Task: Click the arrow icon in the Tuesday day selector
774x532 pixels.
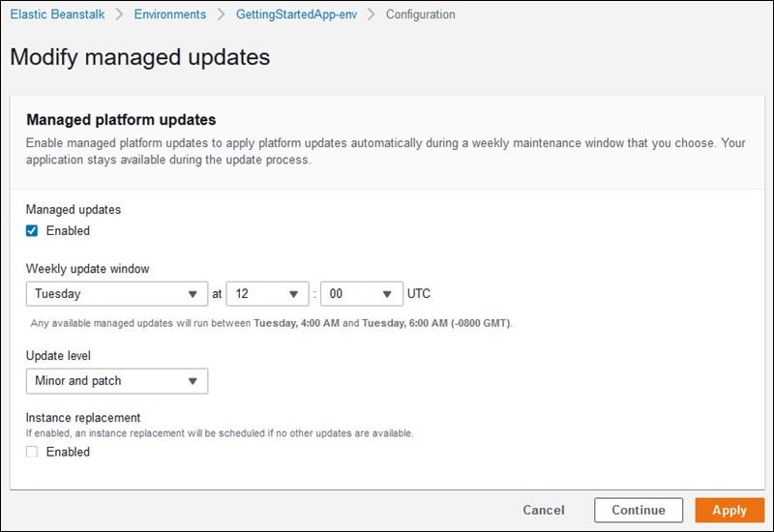Action: pos(192,294)
